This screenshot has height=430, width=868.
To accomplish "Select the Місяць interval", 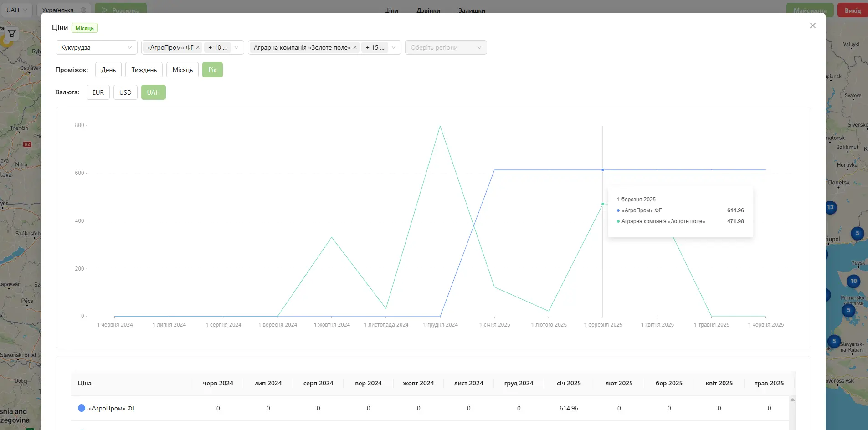I will [183, 70].
